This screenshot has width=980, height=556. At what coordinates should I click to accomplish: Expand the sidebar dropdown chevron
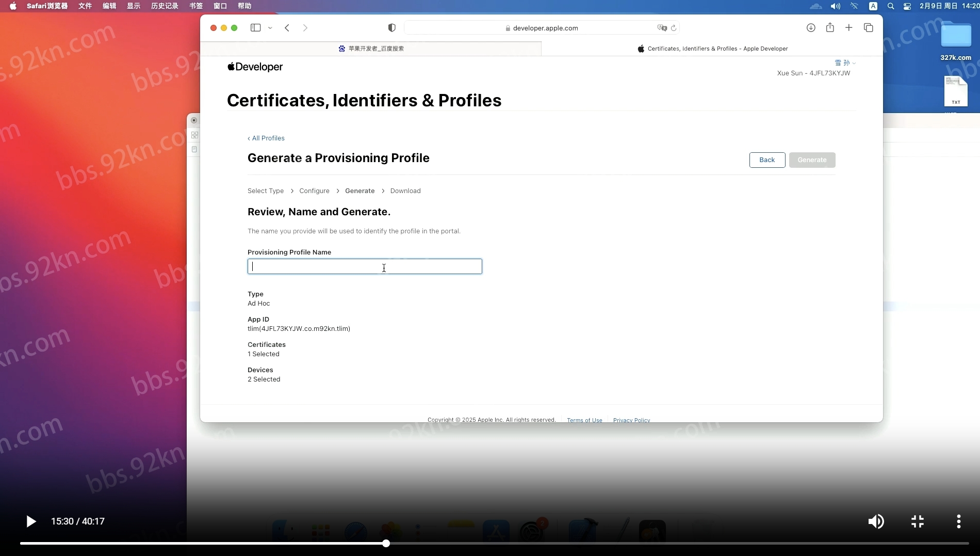pyautogui.click(x=270, y=28)
